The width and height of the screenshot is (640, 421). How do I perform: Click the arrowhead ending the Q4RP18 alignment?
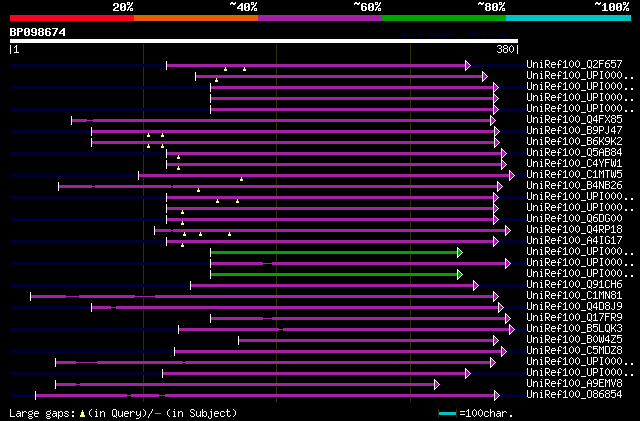(x=508, y=231)
